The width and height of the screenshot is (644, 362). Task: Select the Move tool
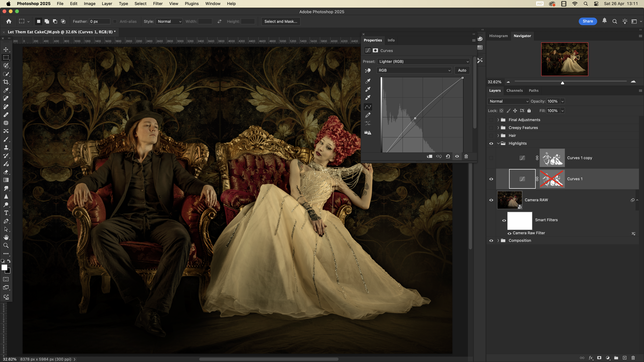[x=6, y=49]
